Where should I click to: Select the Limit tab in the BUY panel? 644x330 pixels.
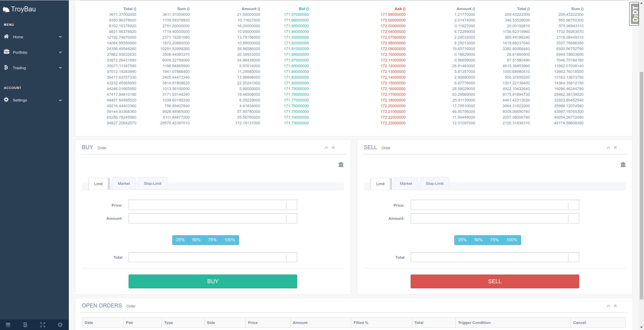click(98, 184)
